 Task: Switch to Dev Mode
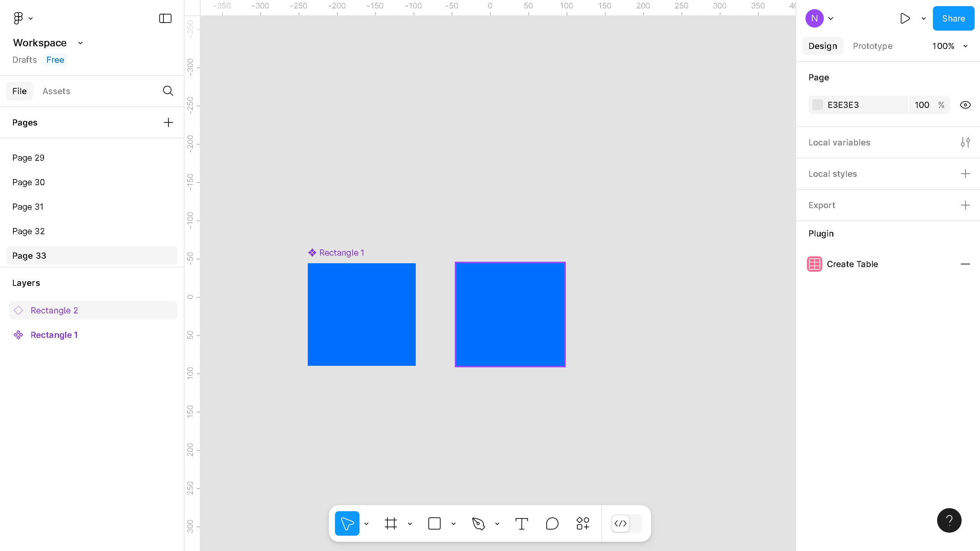coord(620,523)
